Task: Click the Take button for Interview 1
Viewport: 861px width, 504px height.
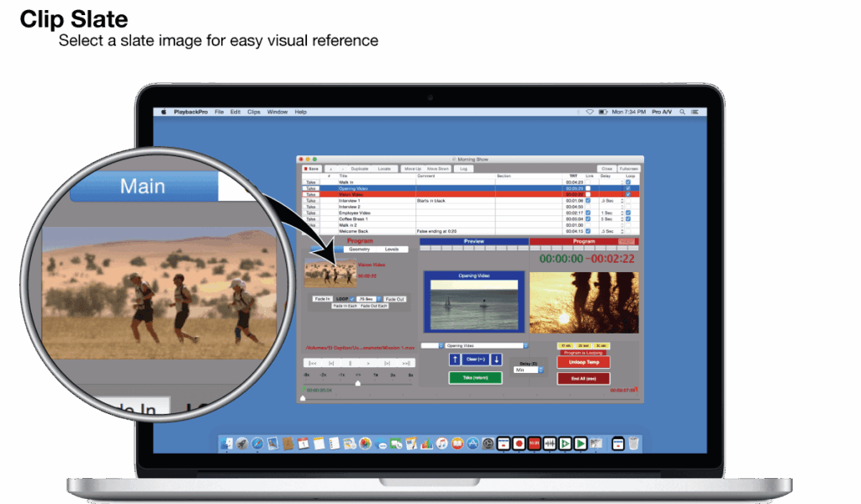Action: (x=311, y=201)
